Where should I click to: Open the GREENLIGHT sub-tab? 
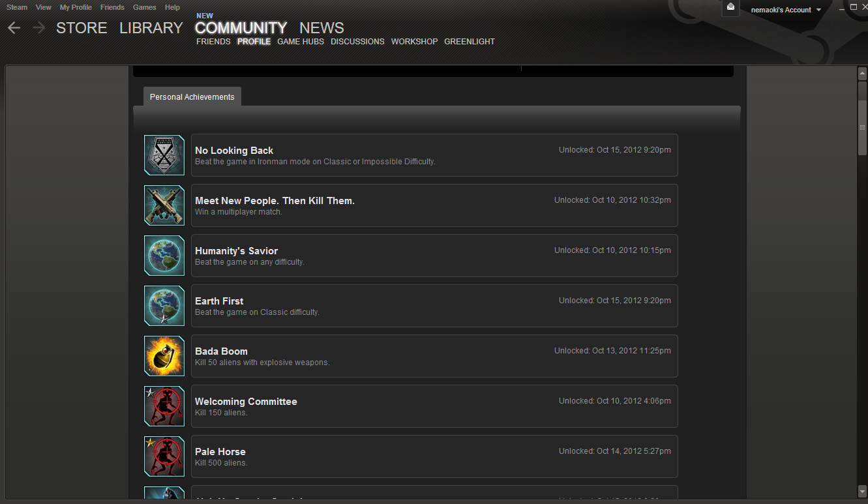tap(470, 42)
